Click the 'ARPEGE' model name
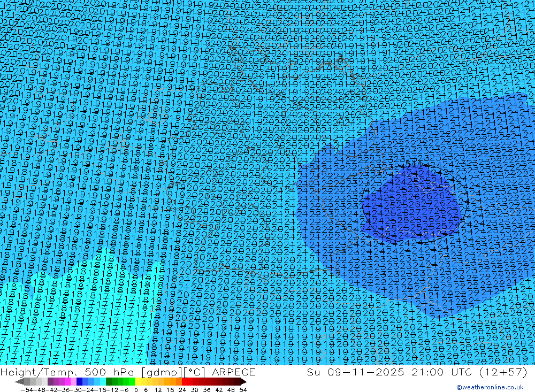535x392 pixels. coord(234,372)
